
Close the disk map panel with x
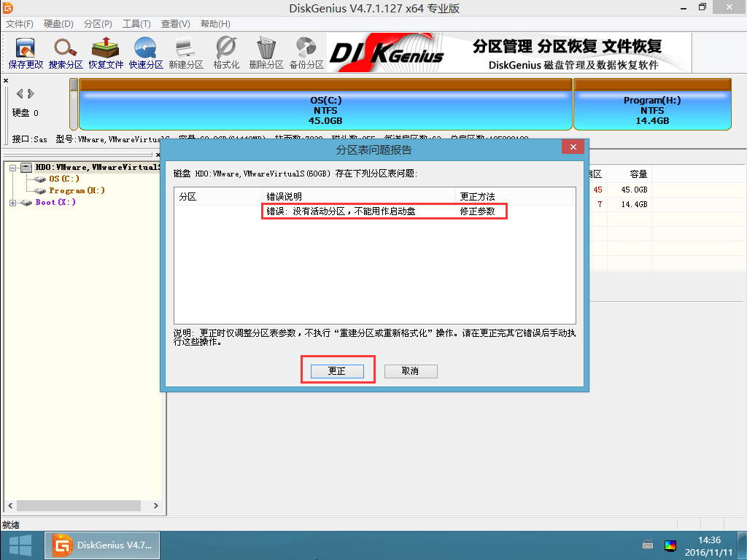click(6, 80)
